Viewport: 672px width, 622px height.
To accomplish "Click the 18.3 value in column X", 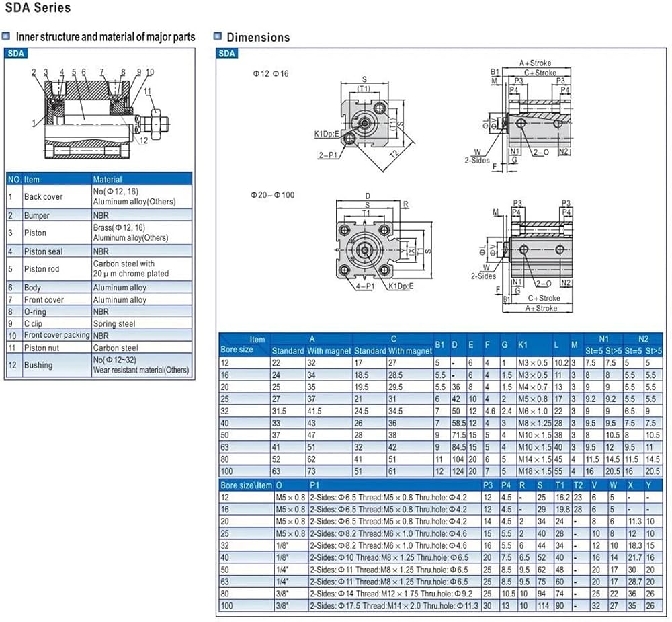I will point(635,545).
